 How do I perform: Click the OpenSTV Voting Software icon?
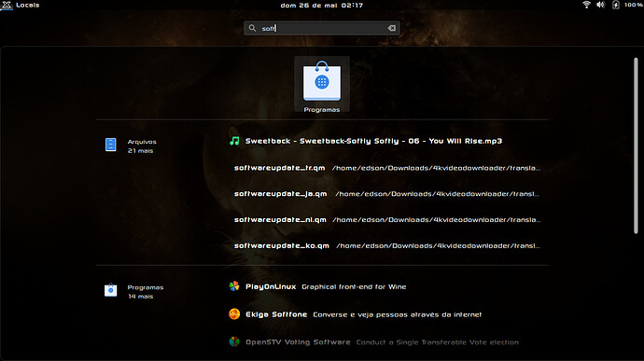pos(234,341)
